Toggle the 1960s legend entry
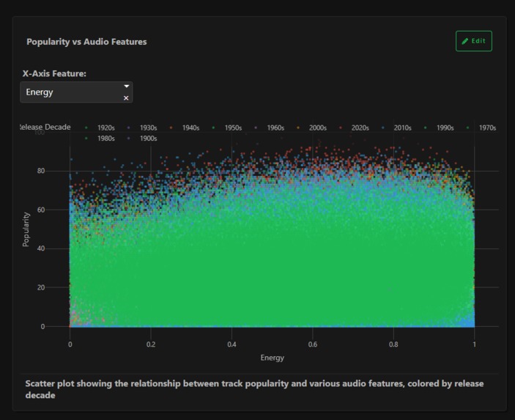The width and height of the screenshot is (515, 420). coord(270,128)
